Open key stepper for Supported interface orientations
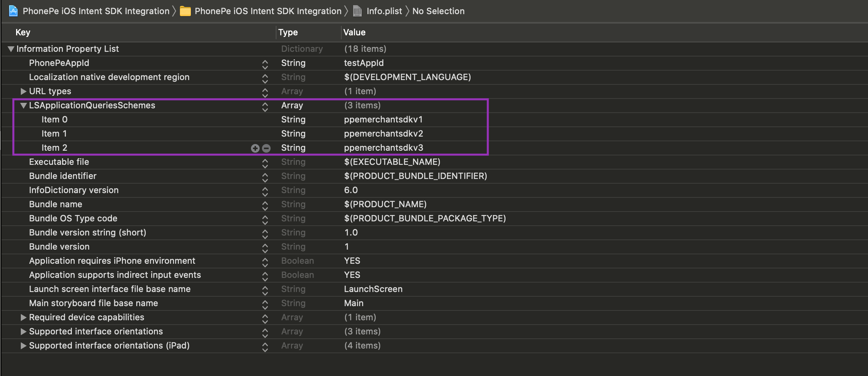This screenshot has height=376, width=868. pyautogui.click(x=265, y=333)
